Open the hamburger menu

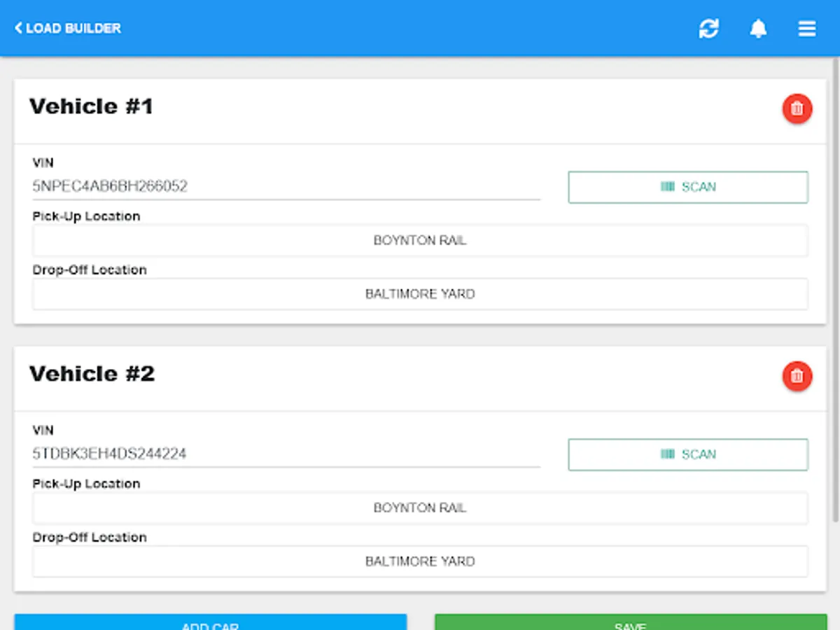pyautogui.click(x=807, y=28)
